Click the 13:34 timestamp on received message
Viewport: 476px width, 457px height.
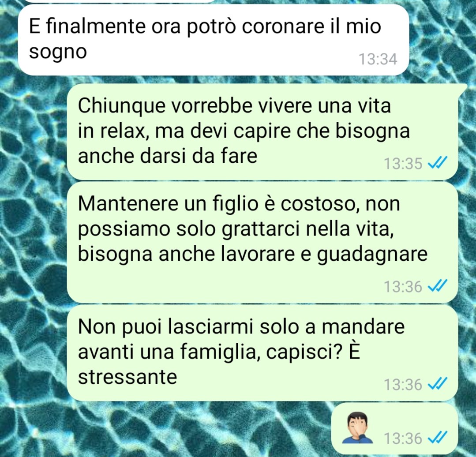(x=378, y=59)
